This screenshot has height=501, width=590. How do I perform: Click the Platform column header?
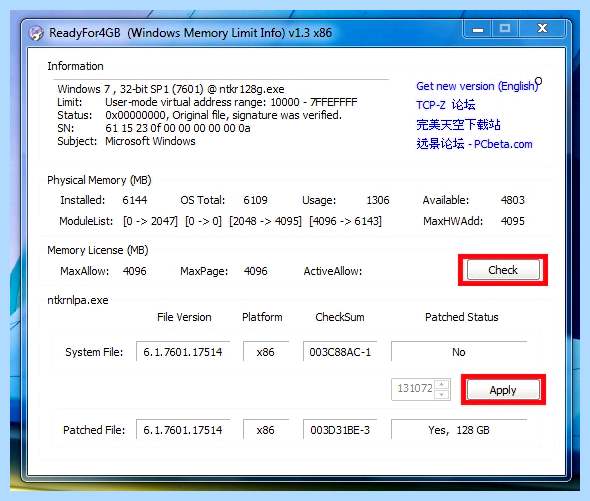point(262,317)
